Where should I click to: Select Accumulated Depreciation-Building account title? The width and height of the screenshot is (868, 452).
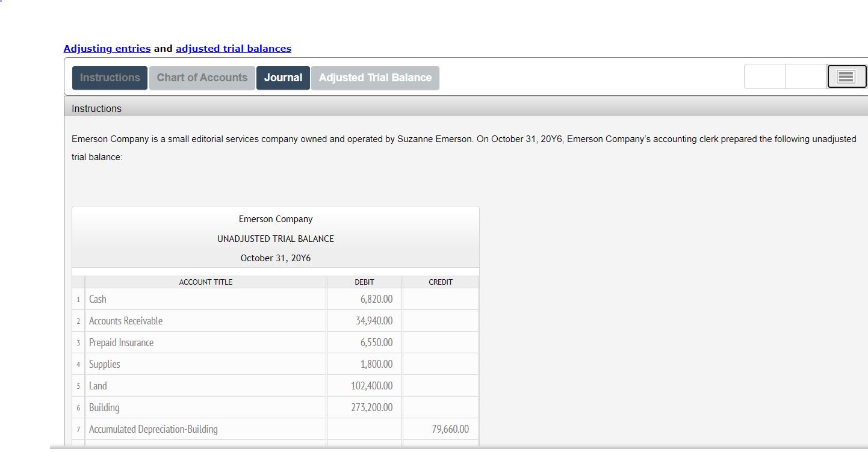point(153,429)
